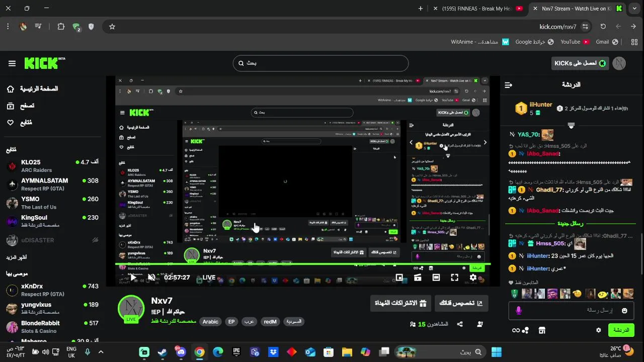The image size is (644, 362).
Task: Click the 'تخصيص قناتك' customize channel button
Action: 461,303
